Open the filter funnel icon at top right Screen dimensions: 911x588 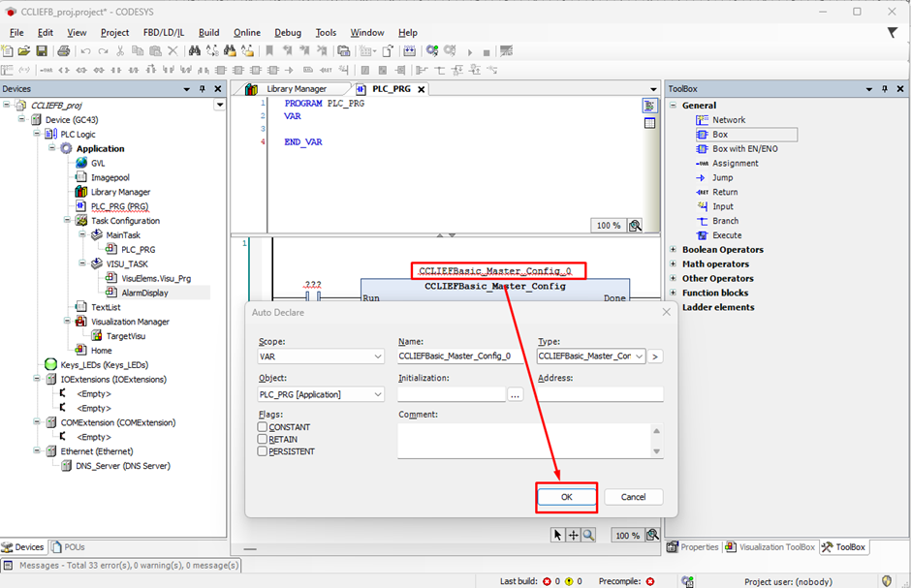[x=892, y=33]
